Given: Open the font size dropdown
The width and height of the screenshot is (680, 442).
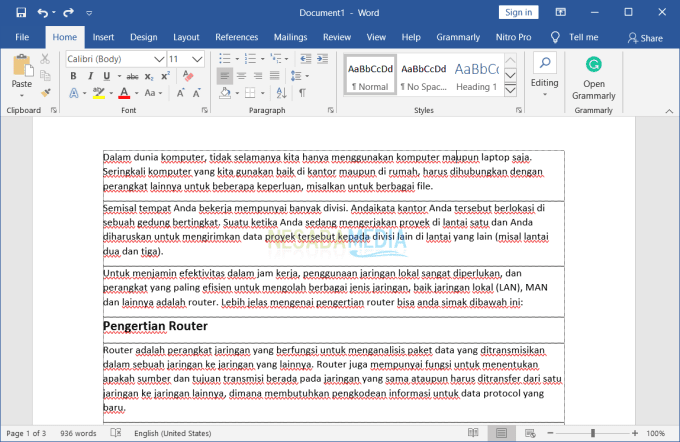Looking at the screenshot, I should pyautogui.click(x=197, y=59).
